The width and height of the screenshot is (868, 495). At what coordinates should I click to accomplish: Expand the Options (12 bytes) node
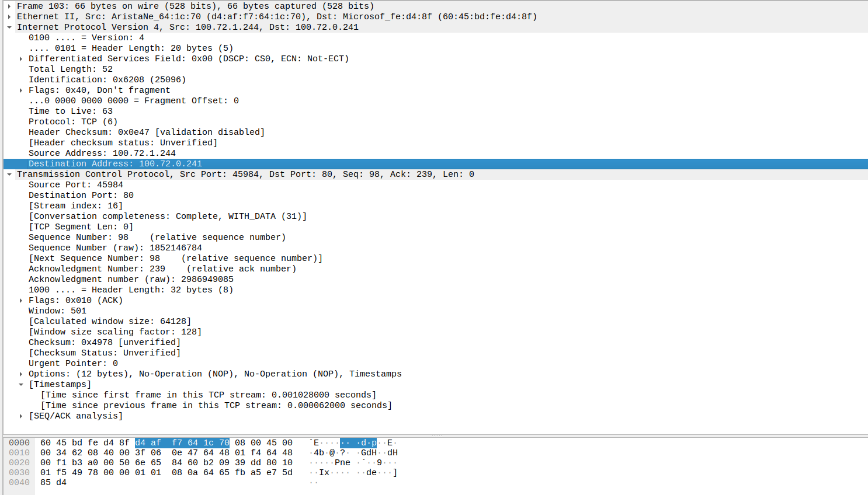tap(21, 374)
